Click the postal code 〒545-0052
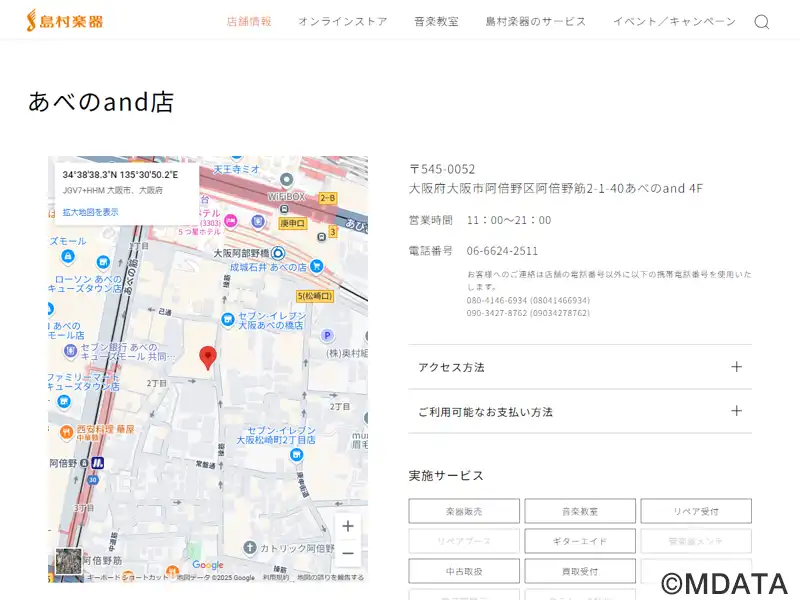 pyautogui.click(x=442, y=169)
